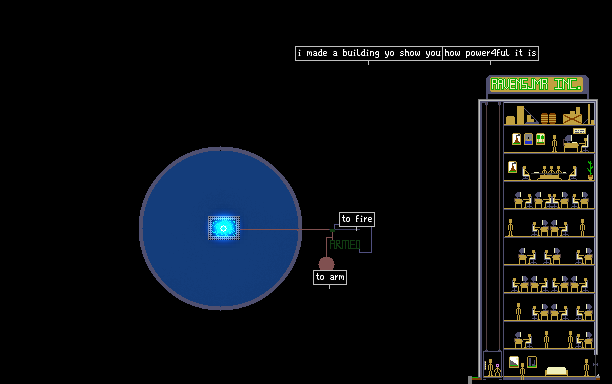Click the green ARMED indicator text

(x=345, y=245)
